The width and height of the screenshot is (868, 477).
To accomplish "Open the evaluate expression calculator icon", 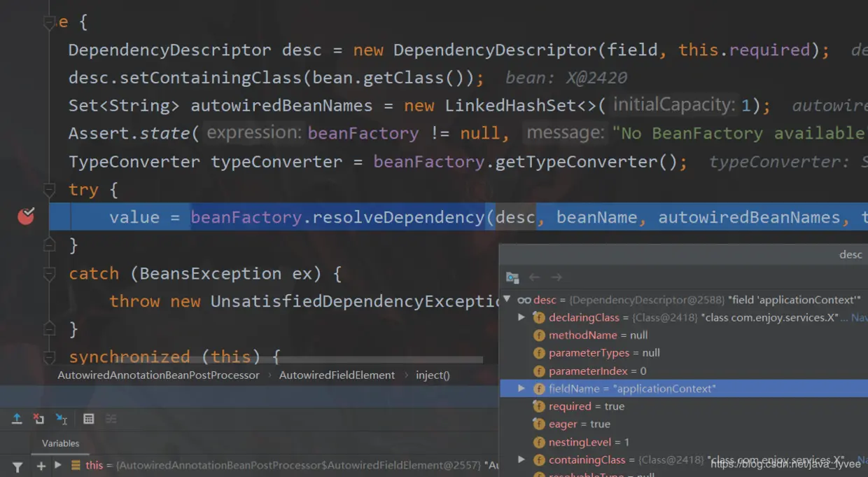I will click(x=89, y=419).
